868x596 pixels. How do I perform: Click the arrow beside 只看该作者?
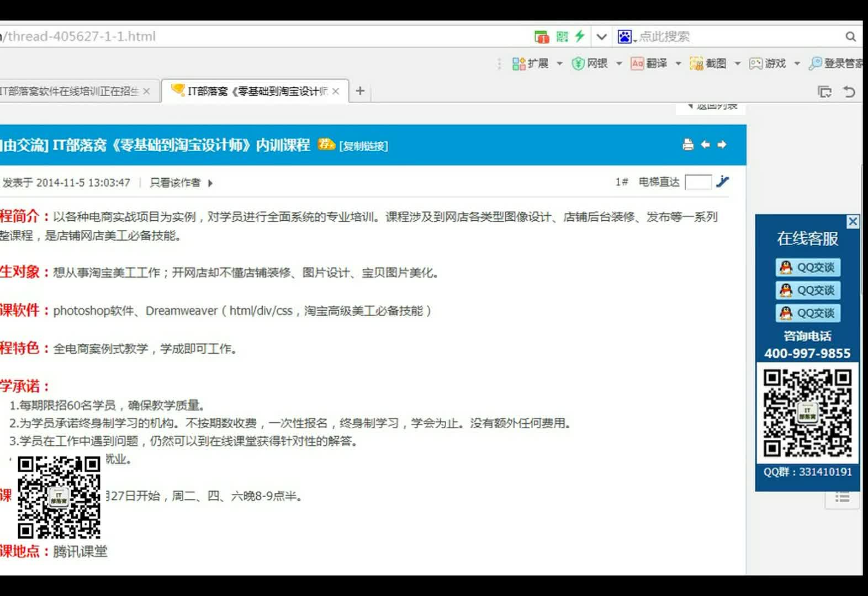(x=210, y=183)
